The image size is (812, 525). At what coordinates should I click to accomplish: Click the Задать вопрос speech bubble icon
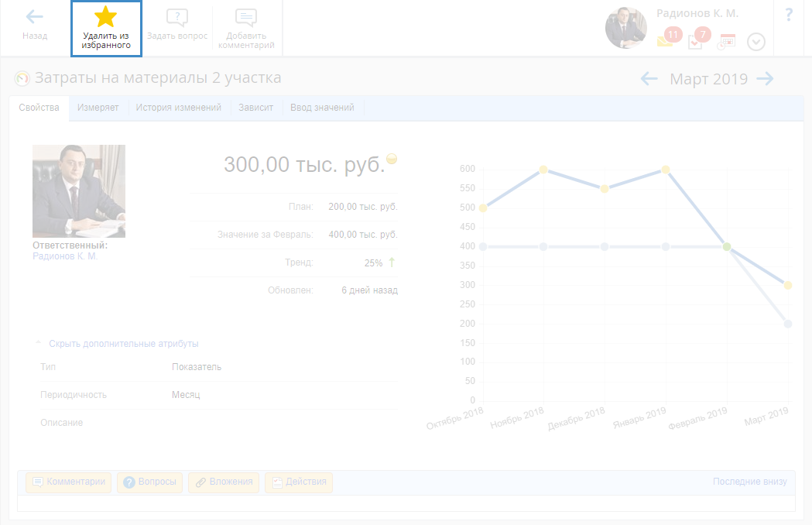177,18
